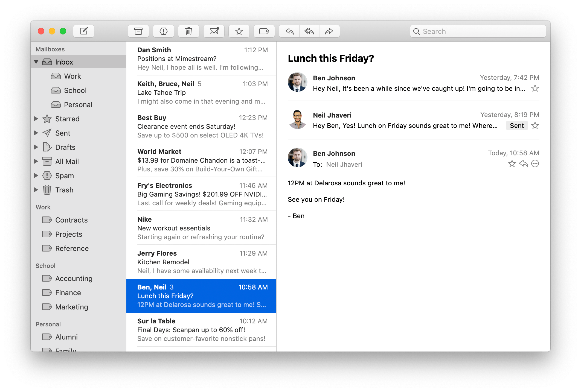Open Jerry Flores Kitchen Remodel email
This screenshot has width=581, height=392.
201,262
